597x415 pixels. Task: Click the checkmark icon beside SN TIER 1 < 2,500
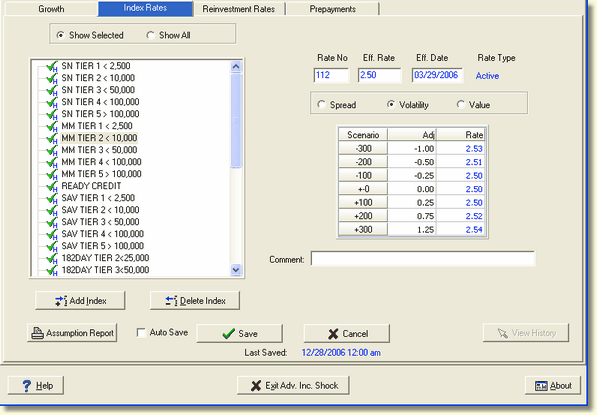click(x=52, y=67)
